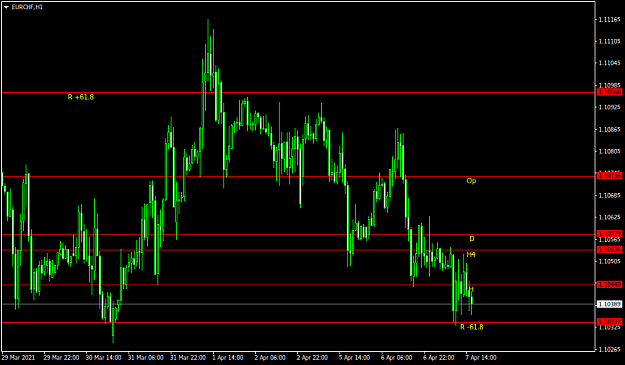Click the 1 Apr 14:00 time label
This screenshot has height=365, width=625.
coord(228,358)
